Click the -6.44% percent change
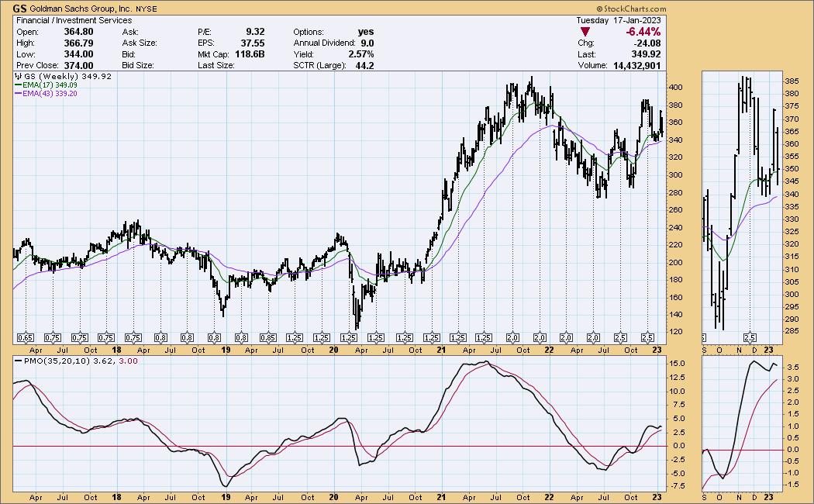Image resolution: width=814 pixels, height=504 pixels. tap(643, 33)
